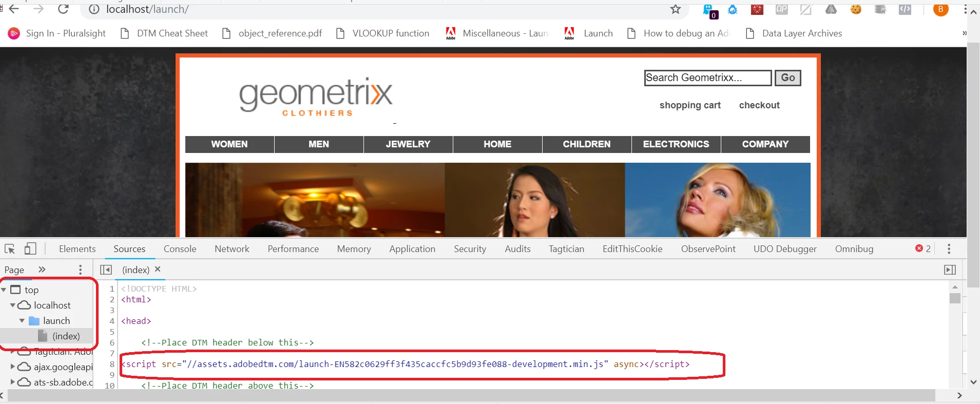The image size is (980, 404).
Task: Open the Sources navigator three-dot menu
Action: click(80, 270)
